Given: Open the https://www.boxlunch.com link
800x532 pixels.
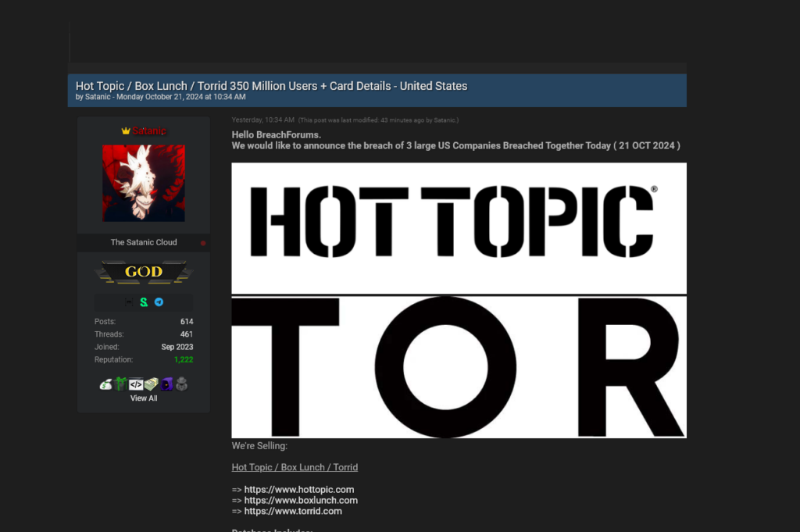Looking at the screenshot, I should pos(301,501).
